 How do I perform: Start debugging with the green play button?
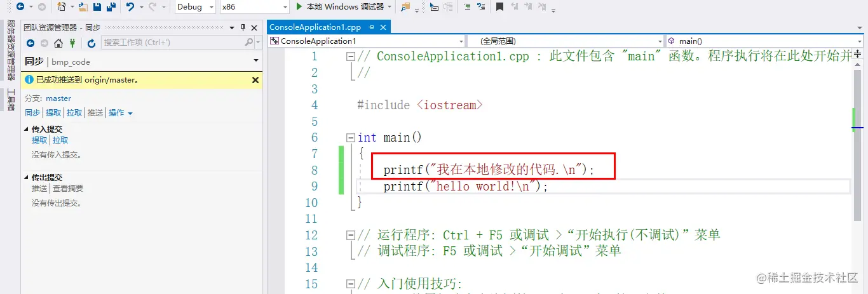tap(300, 6)
